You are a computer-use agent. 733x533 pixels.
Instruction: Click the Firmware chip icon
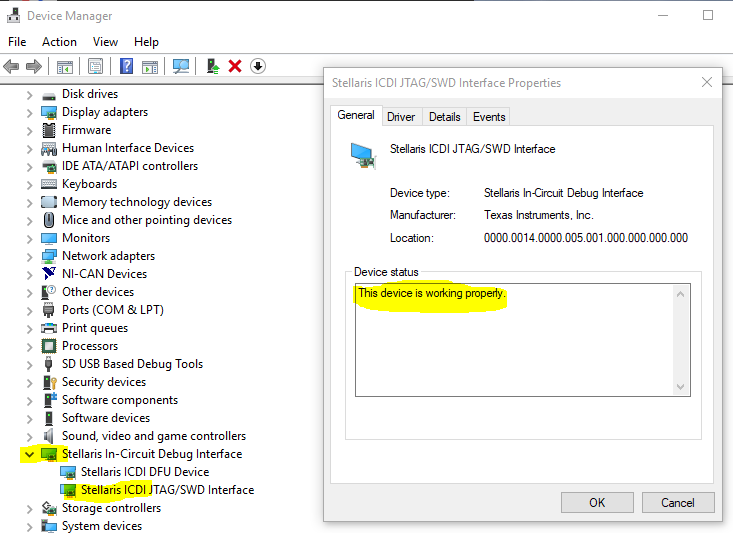(x=49, y=130)
